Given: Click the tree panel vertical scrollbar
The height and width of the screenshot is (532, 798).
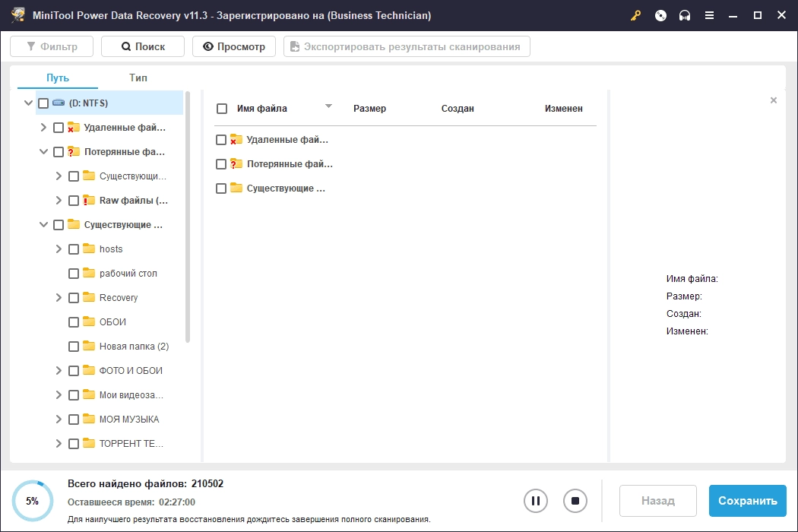Looking at the screenshot, I should coord(187,217).
